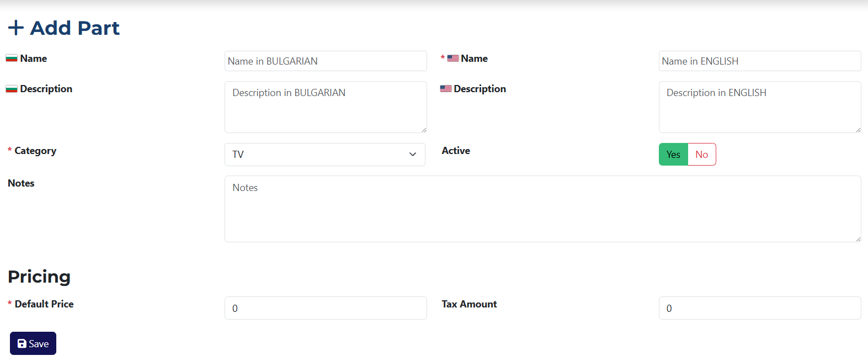The width and height of the screenshot is (868, 361).
Task: Click the Name in BULGARIAN field
Action: pos(325,61)
